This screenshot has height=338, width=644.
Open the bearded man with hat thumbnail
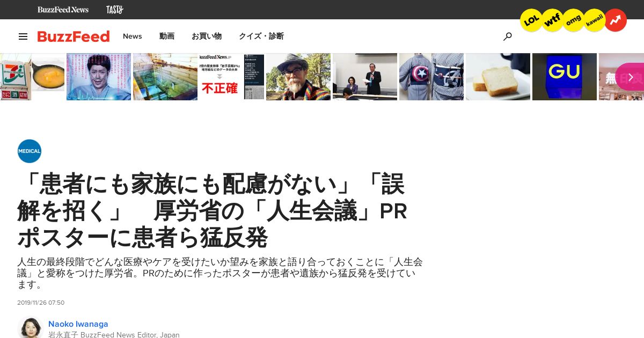[x=298, y=77]
